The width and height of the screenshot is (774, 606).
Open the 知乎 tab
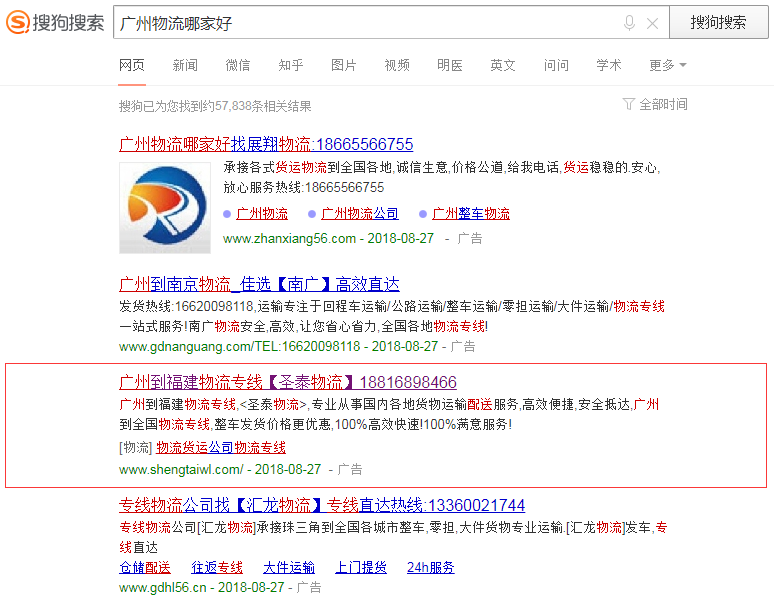point(291,65)
